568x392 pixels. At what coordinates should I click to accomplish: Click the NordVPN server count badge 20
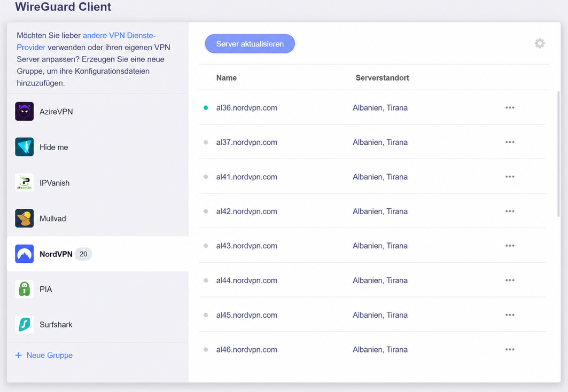(83, 254)
